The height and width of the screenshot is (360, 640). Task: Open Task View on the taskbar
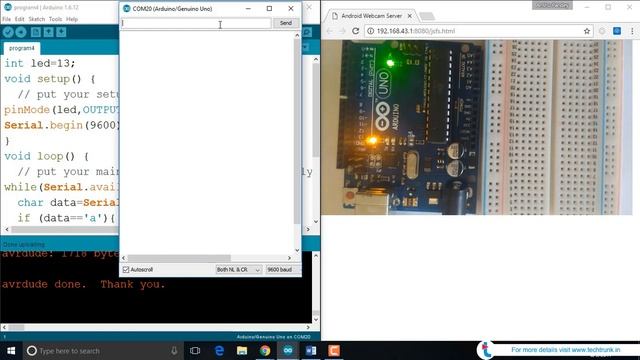pyautogui.click(x=195, y=351)
